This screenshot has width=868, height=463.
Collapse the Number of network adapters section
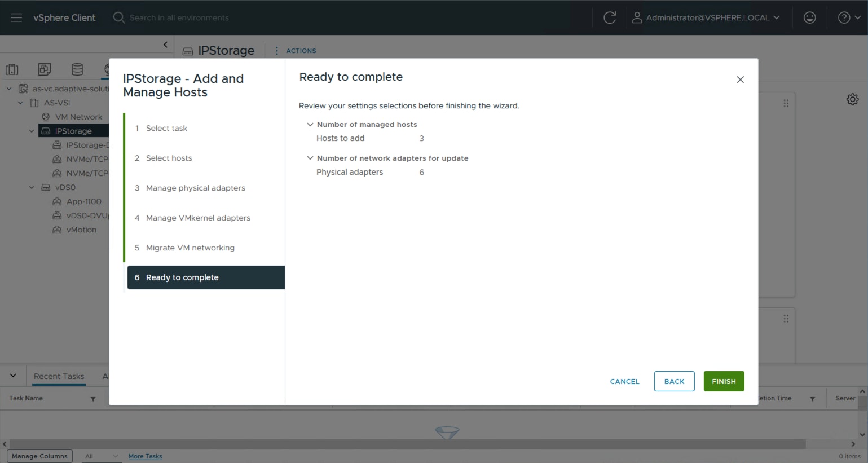coord(310,158)
